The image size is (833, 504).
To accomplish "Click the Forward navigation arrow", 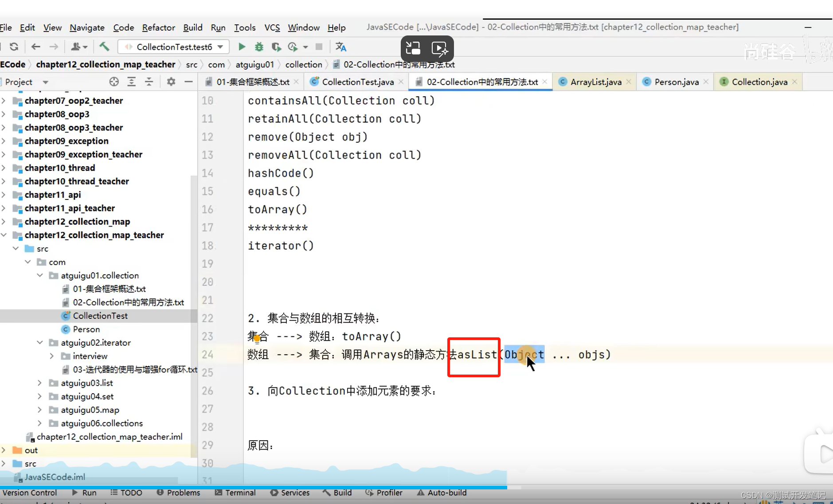I will tap(54, 47).
